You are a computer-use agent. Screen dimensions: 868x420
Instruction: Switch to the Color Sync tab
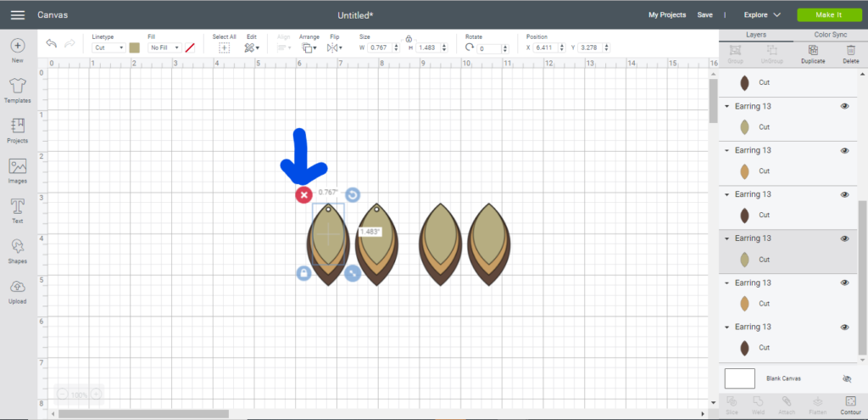click(831, 35)
